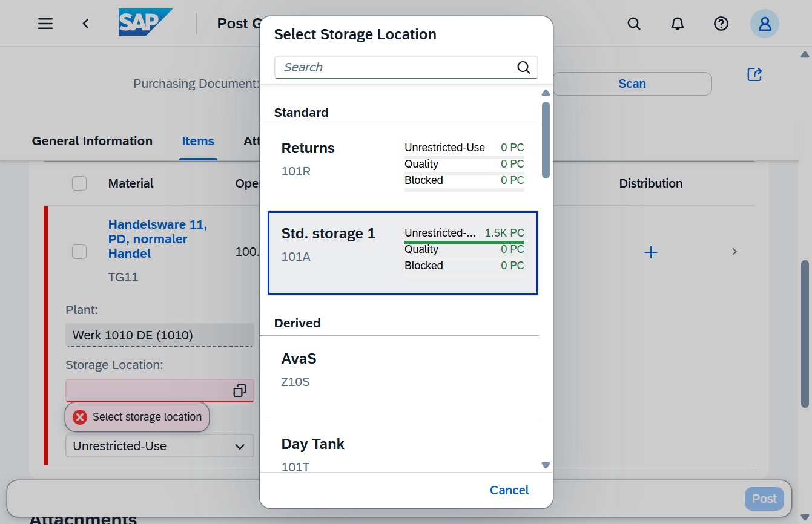Open Storage Location value help icon
The image size is (812, 524).
tap(240, 391)
